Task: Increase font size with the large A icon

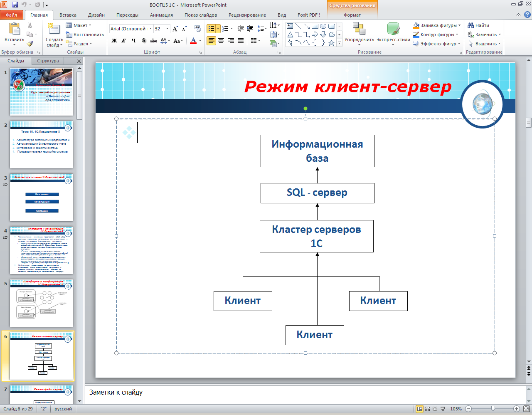Action: 175,29
